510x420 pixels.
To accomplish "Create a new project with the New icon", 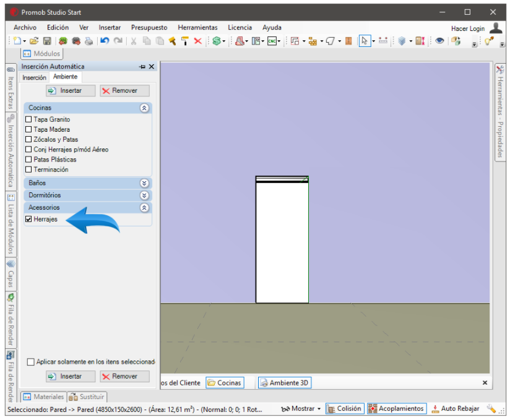I will click(17, 41).
